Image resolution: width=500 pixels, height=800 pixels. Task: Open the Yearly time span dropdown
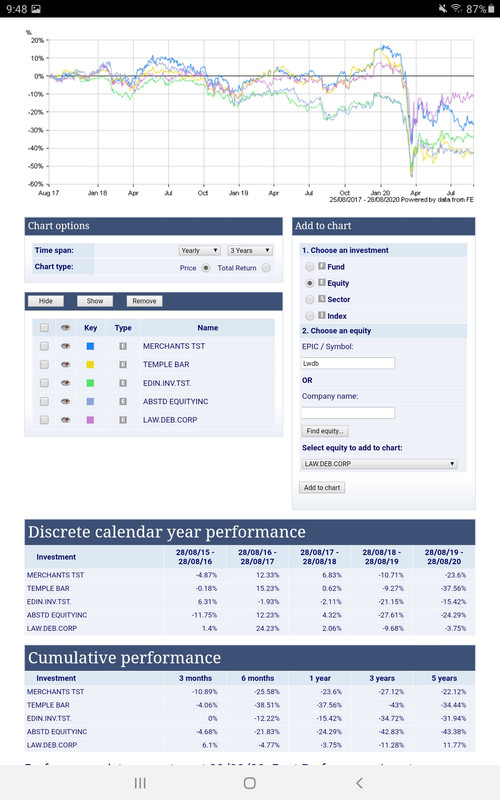[x=199, y=251]
